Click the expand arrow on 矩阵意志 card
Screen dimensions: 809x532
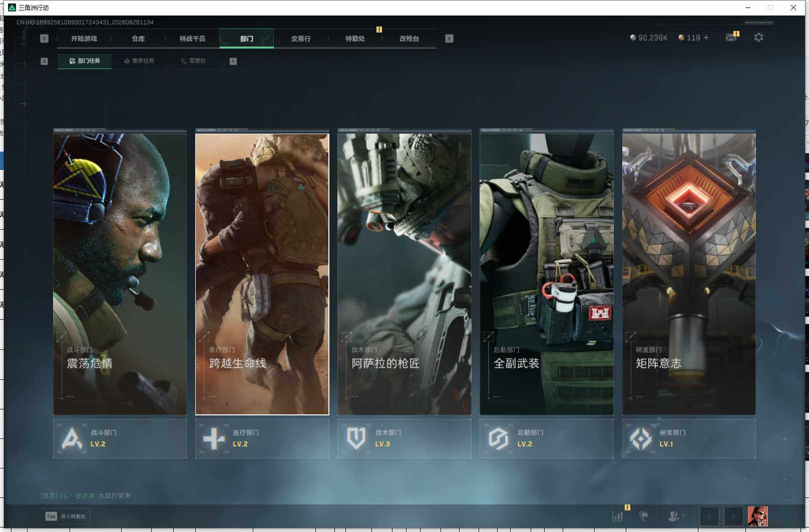[631, 336]
